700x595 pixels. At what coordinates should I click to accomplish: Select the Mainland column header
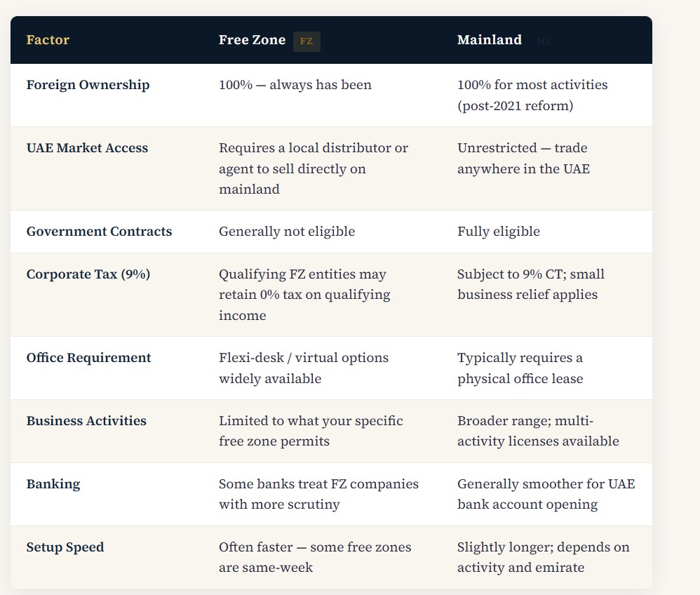point(489,40)
